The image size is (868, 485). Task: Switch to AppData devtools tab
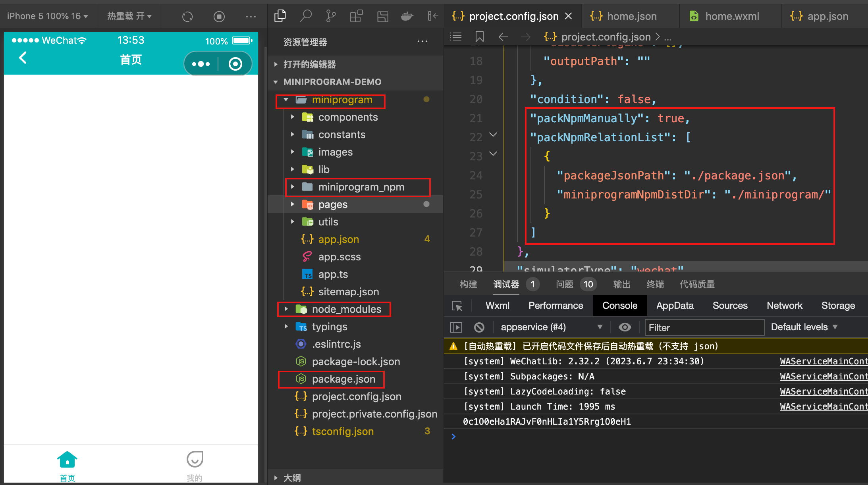tap(675, 306)
